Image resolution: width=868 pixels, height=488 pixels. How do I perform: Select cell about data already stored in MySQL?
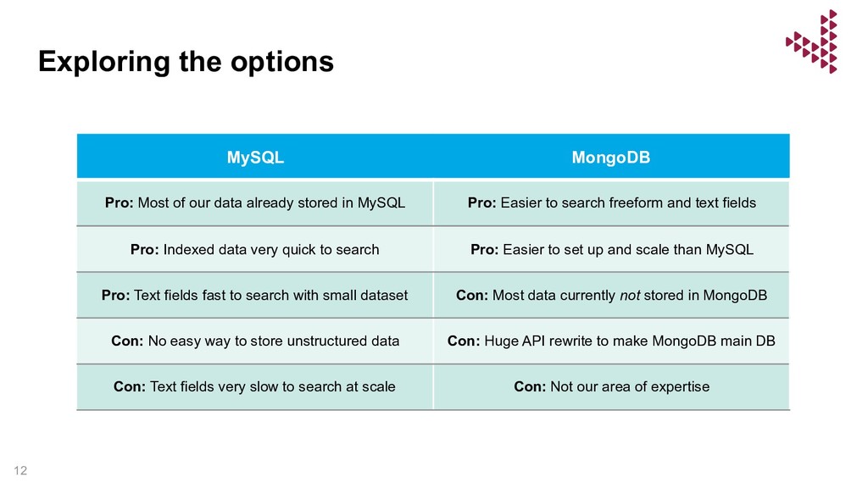pos(255,202)
